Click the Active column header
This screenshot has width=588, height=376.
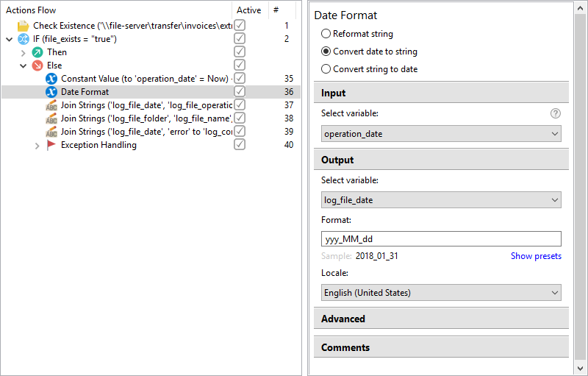point(248,10)
